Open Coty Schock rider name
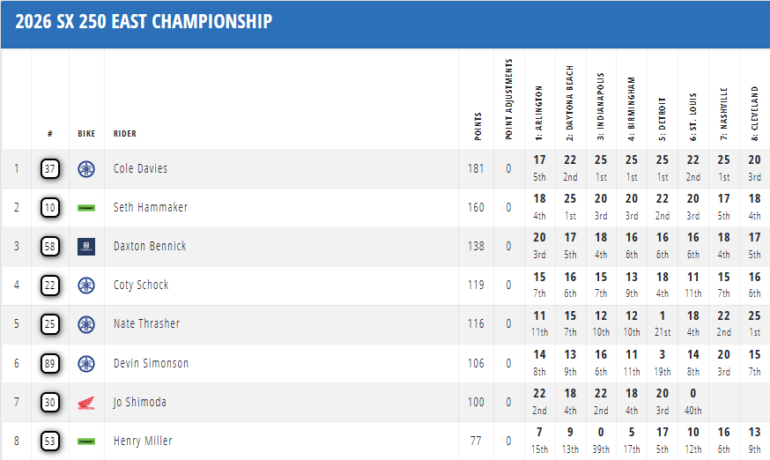The width and height of the screenshot is (770, 460). point(142,285)
